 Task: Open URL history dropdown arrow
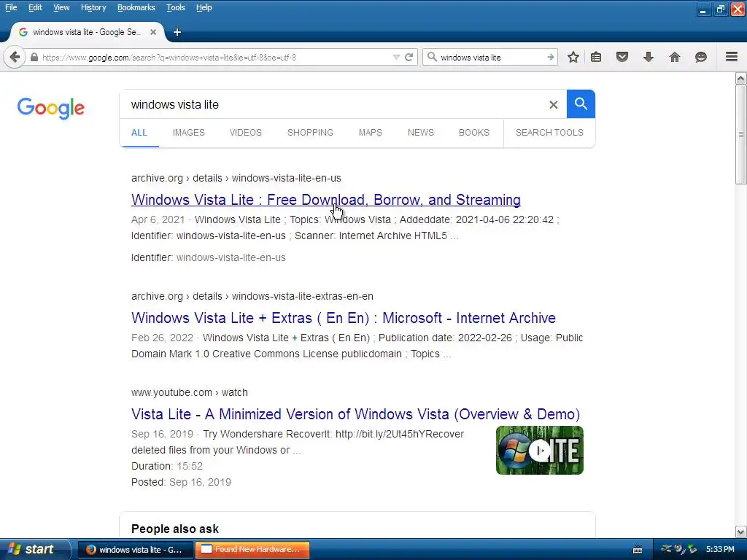396,57
